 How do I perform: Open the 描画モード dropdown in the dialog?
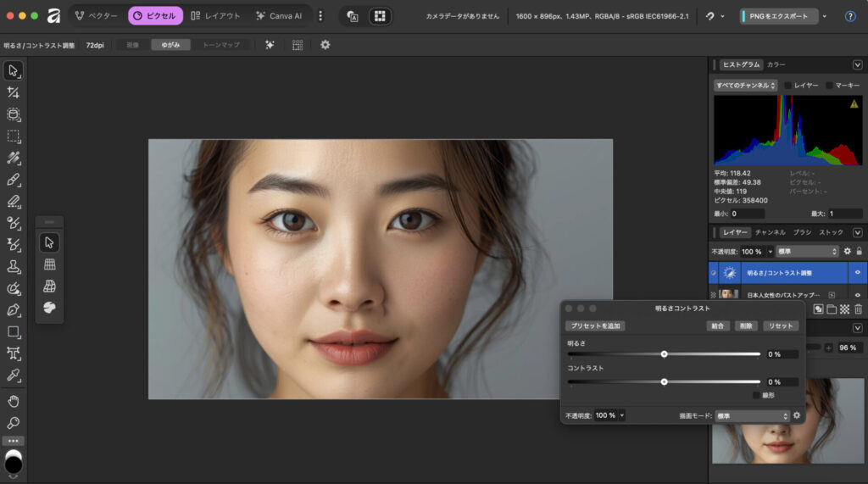tap(753, 416)
